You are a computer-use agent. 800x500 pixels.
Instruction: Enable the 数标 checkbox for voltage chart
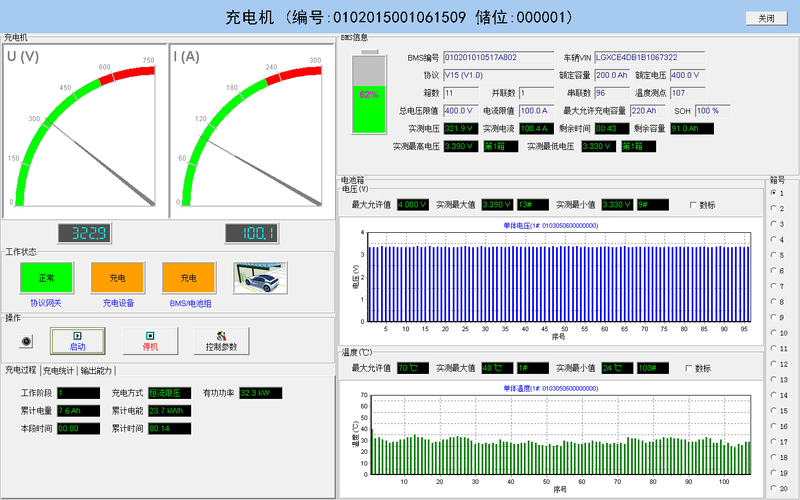coord(693,205)
